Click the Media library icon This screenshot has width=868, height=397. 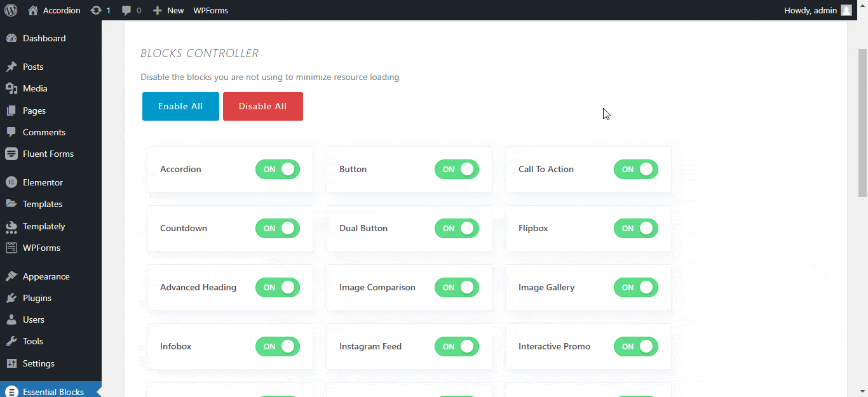point(11,88)
